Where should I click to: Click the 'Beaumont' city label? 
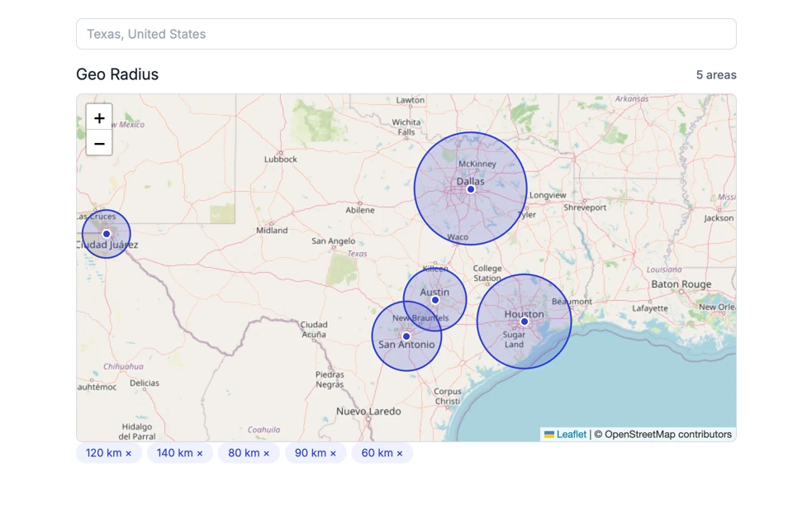pyautogui.click(x=572, y=302)
